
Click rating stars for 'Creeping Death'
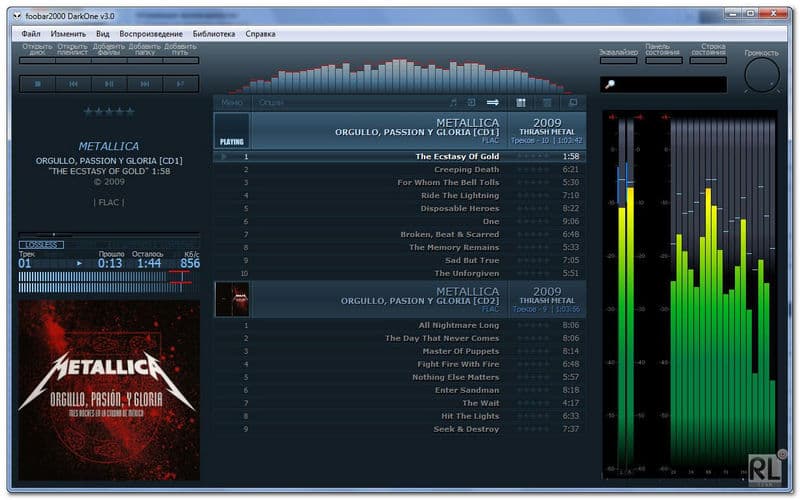tap(533, 169)
